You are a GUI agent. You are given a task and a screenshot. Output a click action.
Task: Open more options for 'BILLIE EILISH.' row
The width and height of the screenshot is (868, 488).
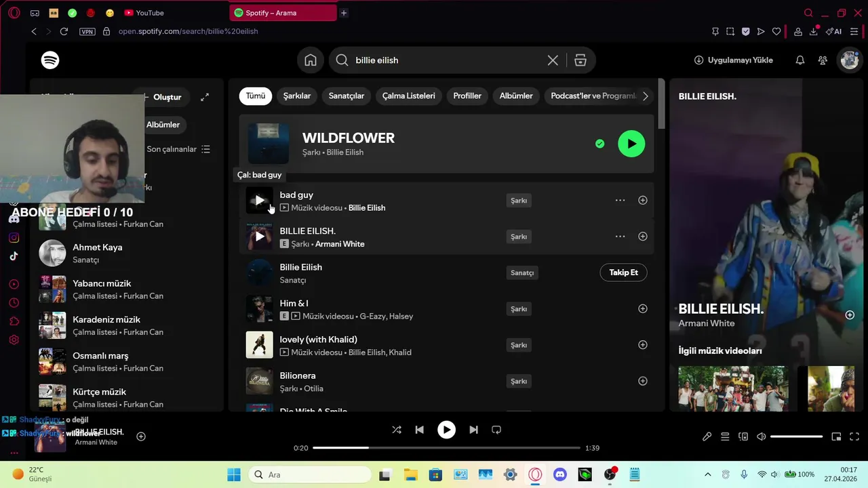(620, 237)
